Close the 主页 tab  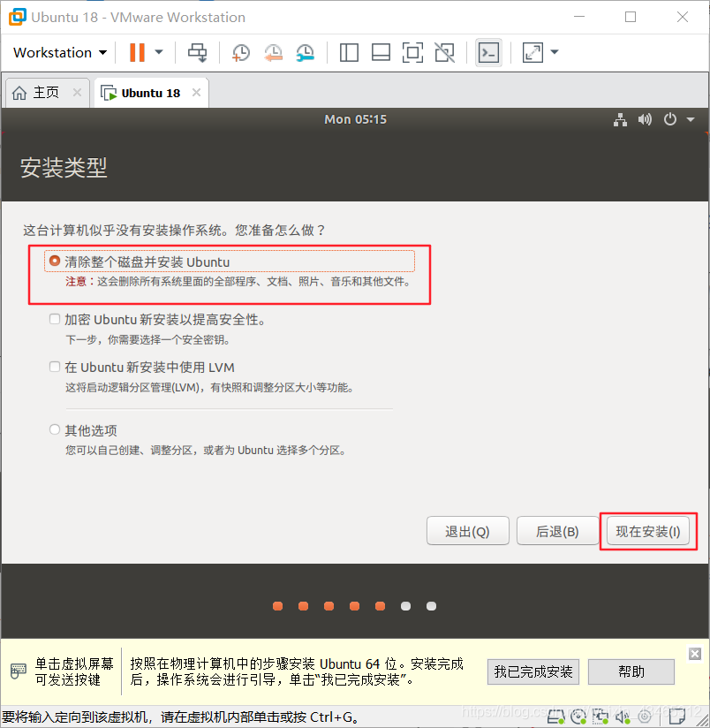(x=77, y=93)
